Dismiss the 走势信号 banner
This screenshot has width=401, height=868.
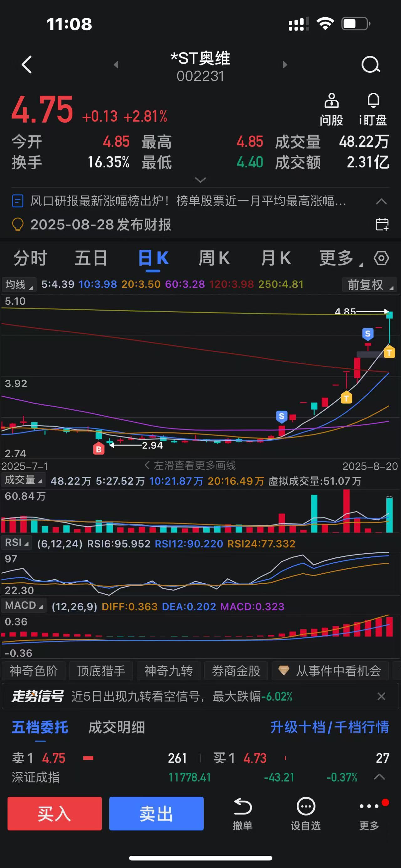click(381, 696)
